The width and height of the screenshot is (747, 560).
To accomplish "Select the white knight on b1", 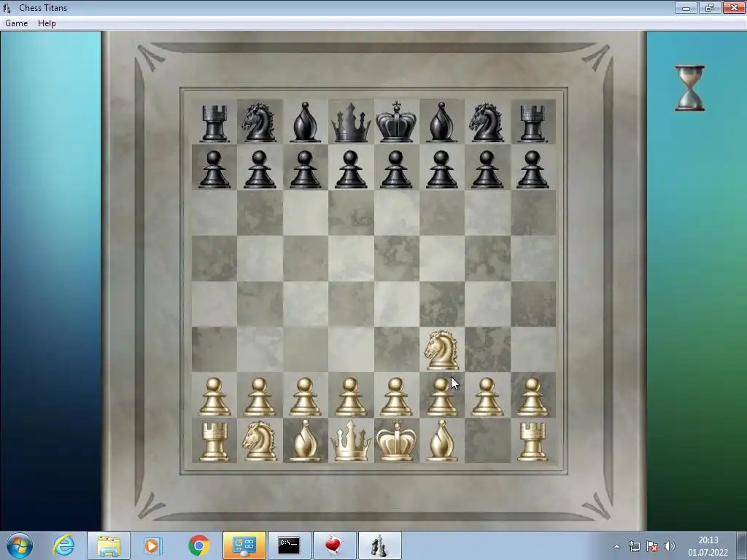I will [259, 441].
